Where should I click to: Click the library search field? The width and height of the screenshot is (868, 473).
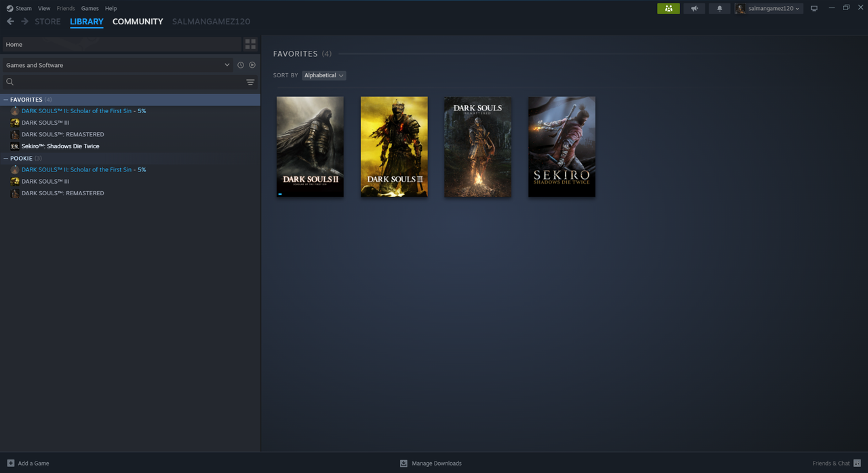pos(122,82)
